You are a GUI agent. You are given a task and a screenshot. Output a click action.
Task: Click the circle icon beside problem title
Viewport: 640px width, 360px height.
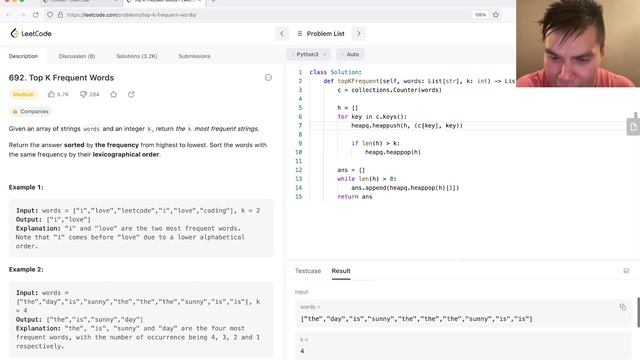[268, 78]
